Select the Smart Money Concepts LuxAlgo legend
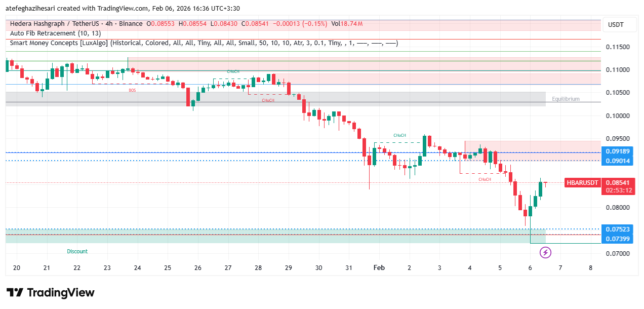The width and height of the screenshot is (644, 309). pos(204,43)
